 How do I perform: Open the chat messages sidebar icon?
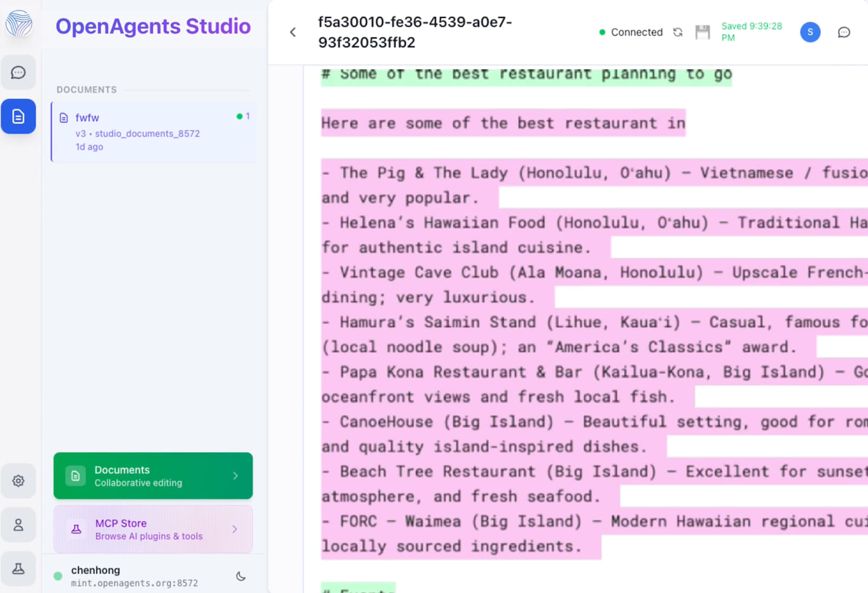[x=18, y=72]
